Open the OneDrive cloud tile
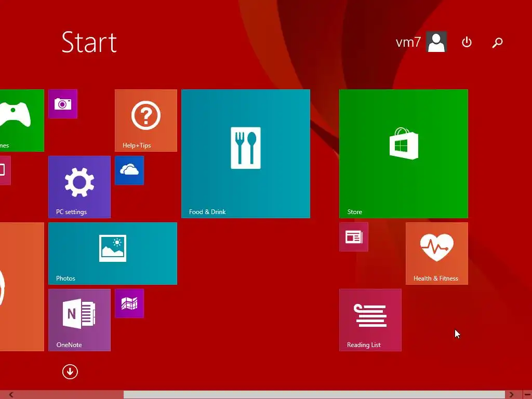Screen dimensions: 532x399 tap(129, 170)
